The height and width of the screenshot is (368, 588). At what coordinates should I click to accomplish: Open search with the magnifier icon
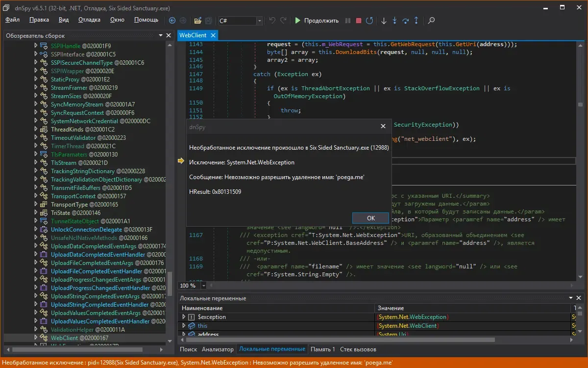pyautogui.click(x=431, y=21)
